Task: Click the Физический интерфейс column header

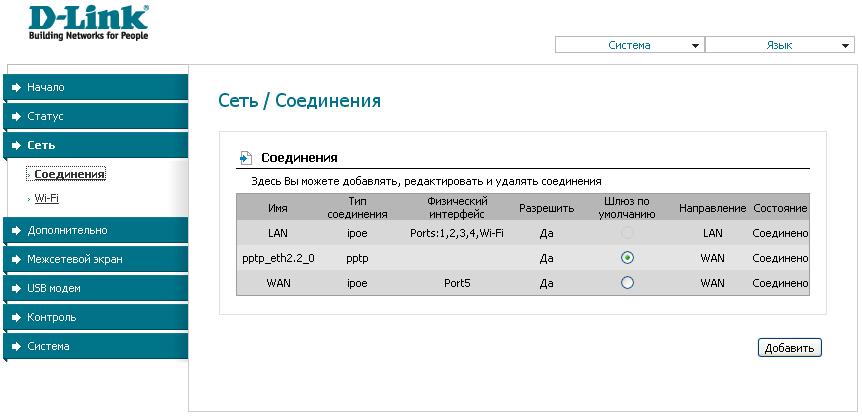Action: point(457,208)
